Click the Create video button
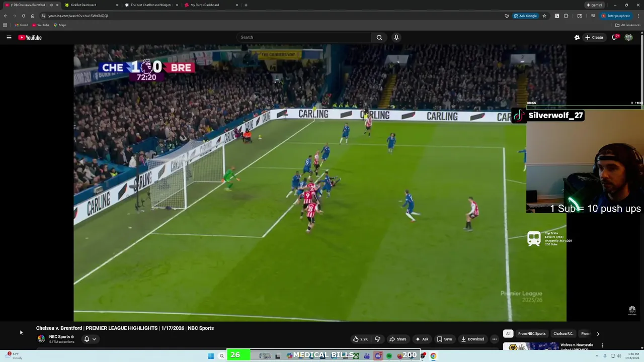The width and height of the screenshot is (644, 362). [x=594, y=37]
